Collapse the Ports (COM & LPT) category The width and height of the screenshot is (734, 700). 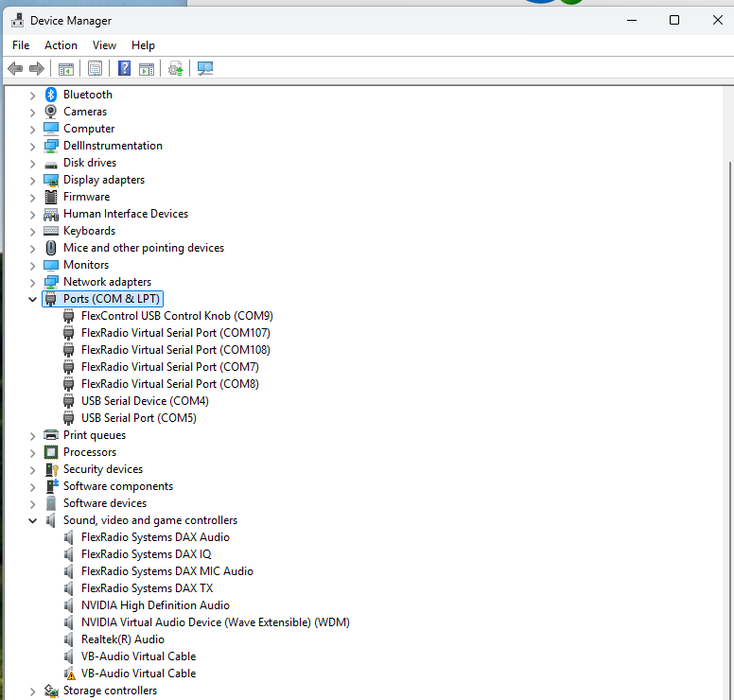(x=32, y=299)
